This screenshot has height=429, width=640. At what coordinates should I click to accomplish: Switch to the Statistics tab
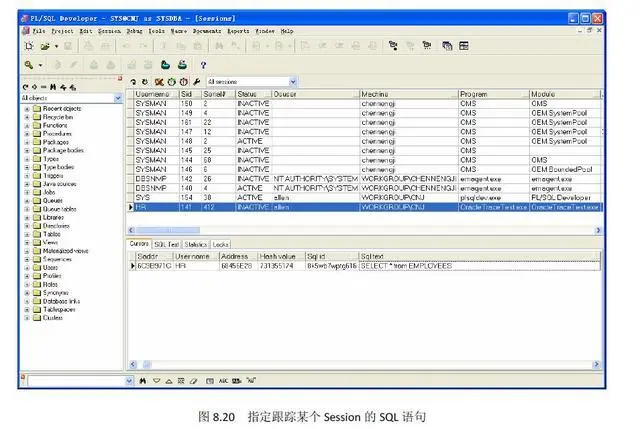pos(196,244)
